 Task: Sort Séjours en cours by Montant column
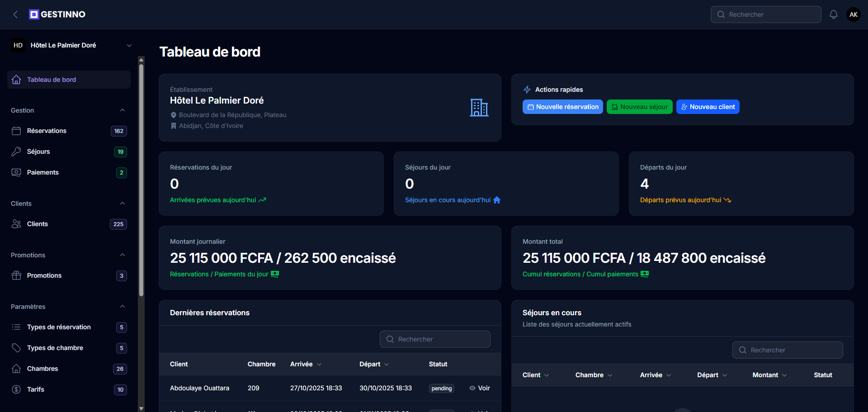(x=770, y=375)
